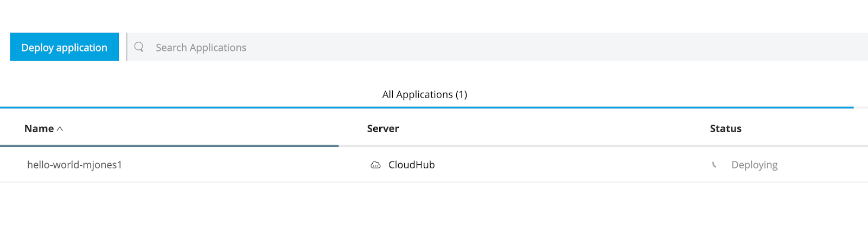Image resolution: width=868 pixels, height=240 pixels.
Task: Click the gray divider beneath Status header
Action: click(759, 146)
